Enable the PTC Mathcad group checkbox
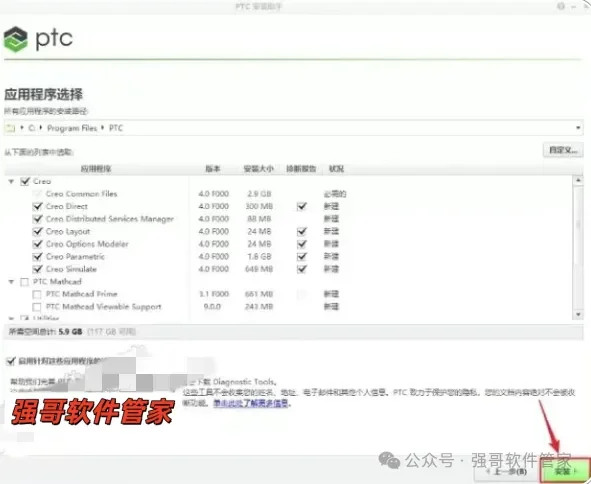Image resolution: width=591 pixels, height=484 pixels. 24,282
